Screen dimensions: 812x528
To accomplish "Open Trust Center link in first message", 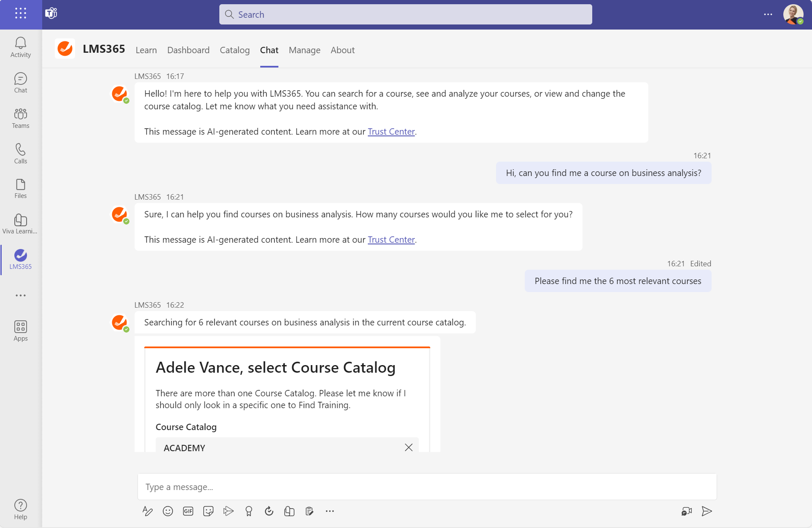I will coord(391,132).
